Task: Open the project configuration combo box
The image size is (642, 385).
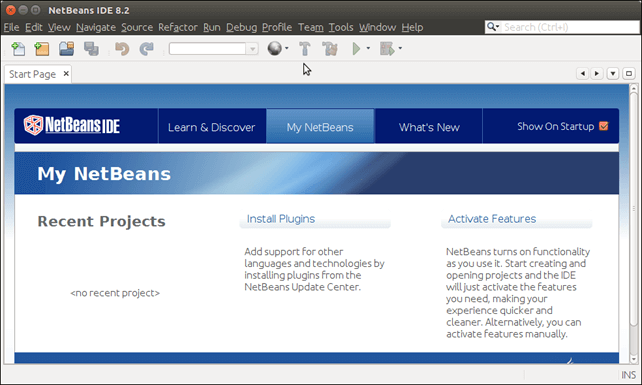Action: click(213, 49)
